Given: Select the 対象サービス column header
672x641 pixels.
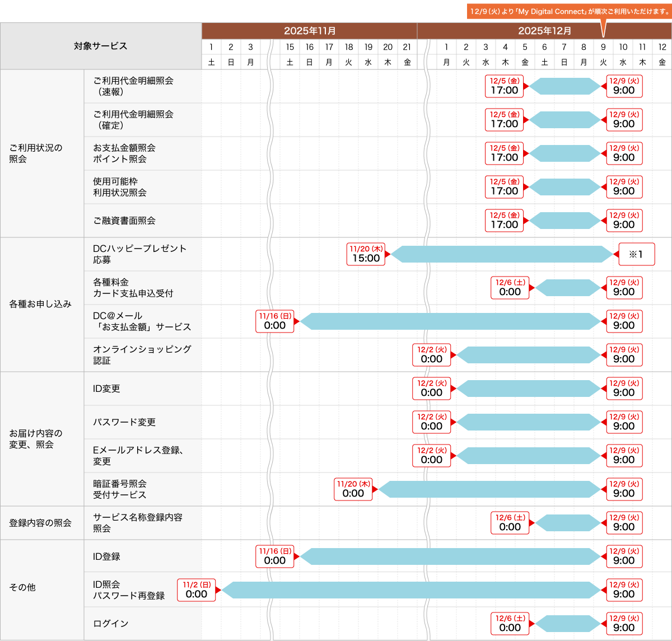Looking at the screenshot, I should pyautogui.click(x=101, y=46).
